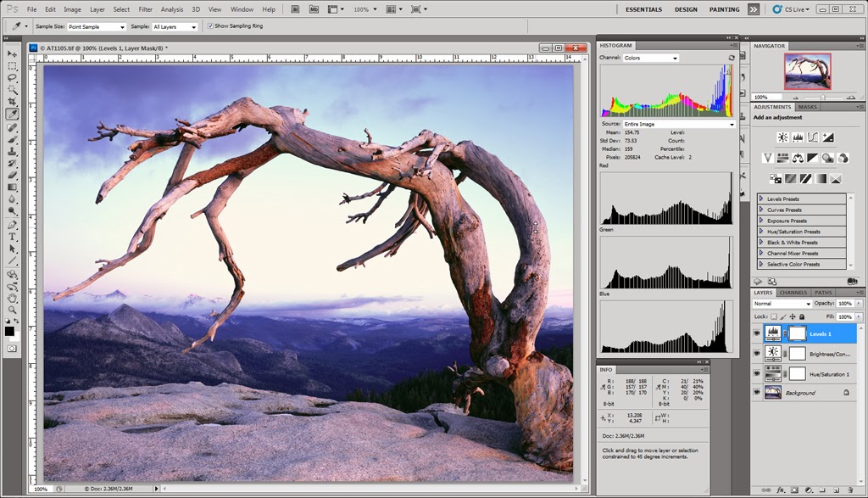Select the Zoom tool in the toolbox

(x=13, y=310)
